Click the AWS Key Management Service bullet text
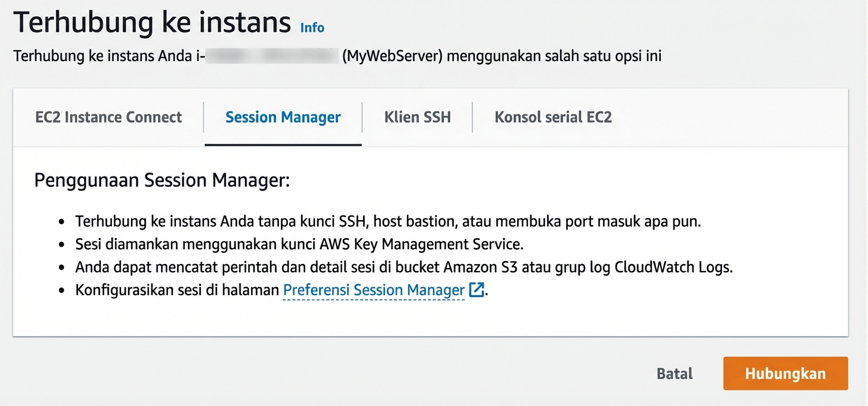Image resolution: width=868 pixels, height=406 pixels. pos(298,244)
